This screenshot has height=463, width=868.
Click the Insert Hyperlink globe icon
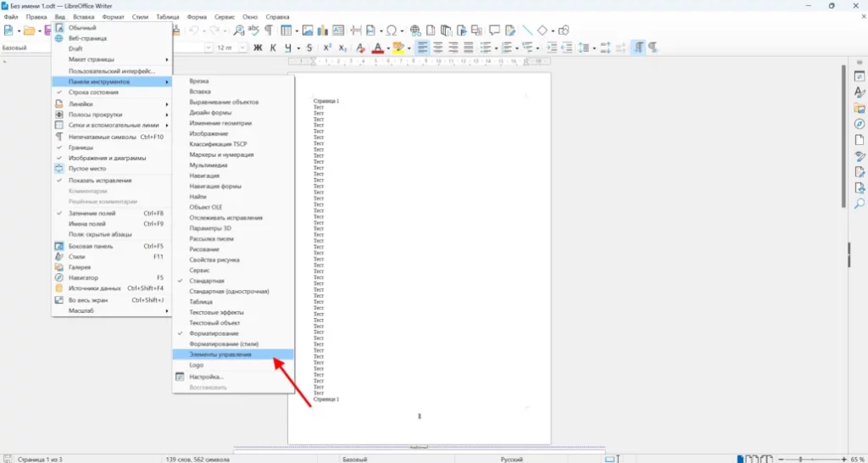[415, 30]
